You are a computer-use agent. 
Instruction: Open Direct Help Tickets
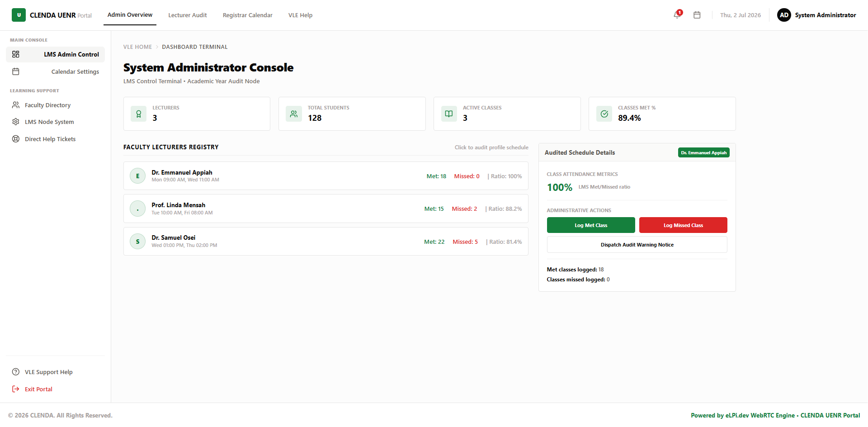click(55, 139)
